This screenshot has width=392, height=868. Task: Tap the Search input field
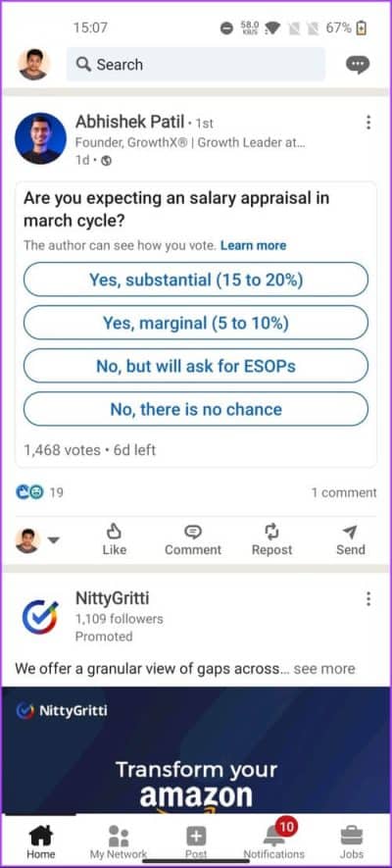(x=196, y=64)
